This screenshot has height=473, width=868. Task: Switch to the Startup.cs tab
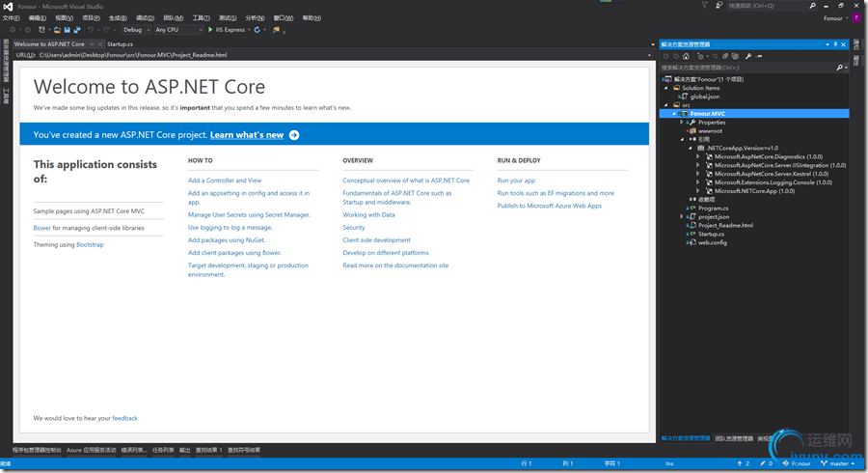[x=121, y=44]
